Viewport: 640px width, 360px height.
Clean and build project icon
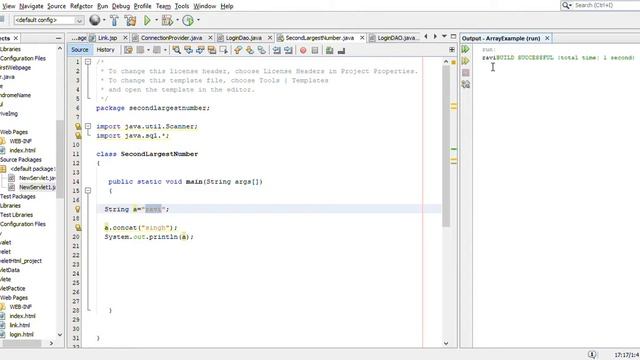130,20
